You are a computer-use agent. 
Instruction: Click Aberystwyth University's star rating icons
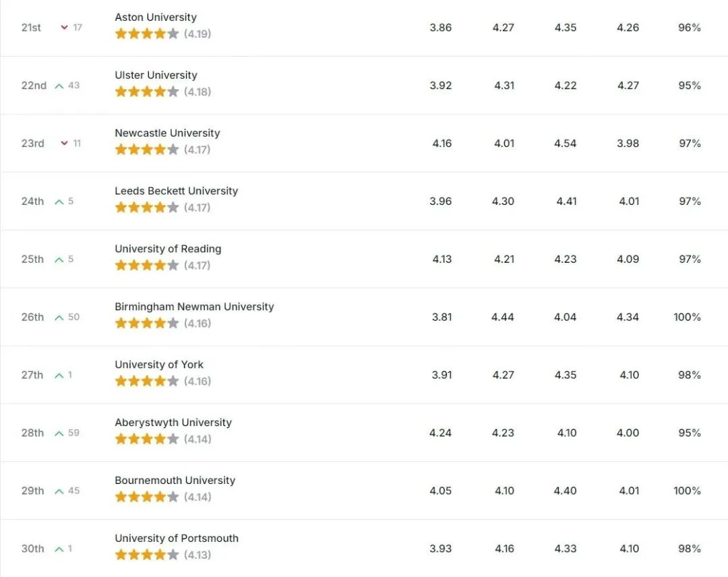pyautogui.click(x=147, y=439)
